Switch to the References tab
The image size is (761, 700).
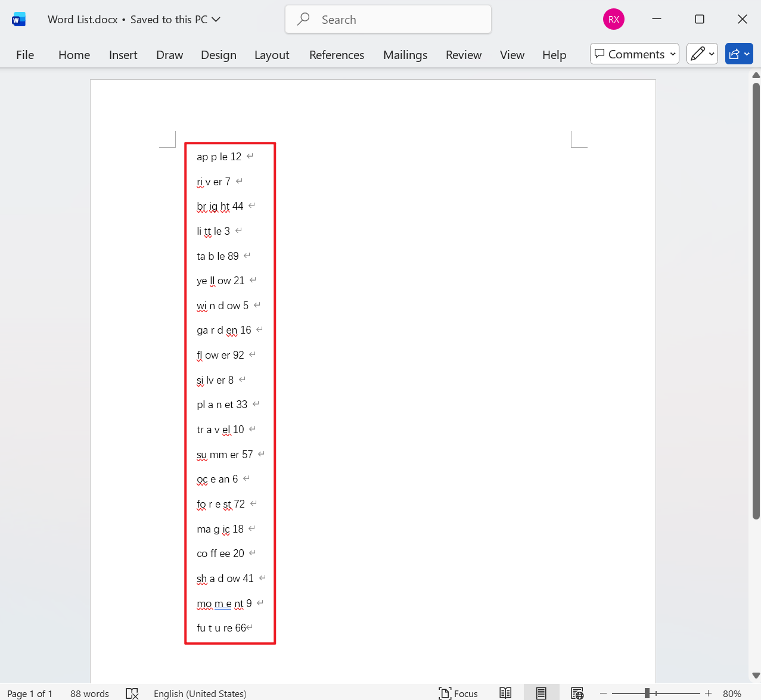336,54
